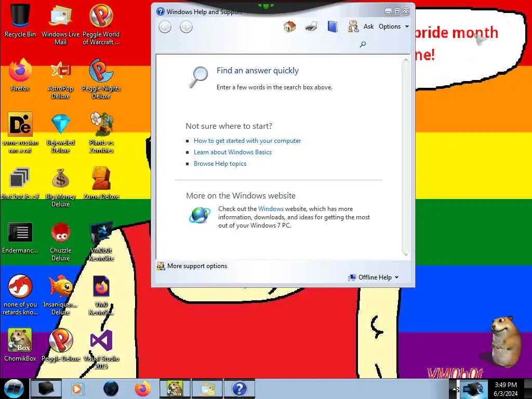532x399 pixels.
Task: Click the hamster desktop gadget
Action: tap(505, 341)
